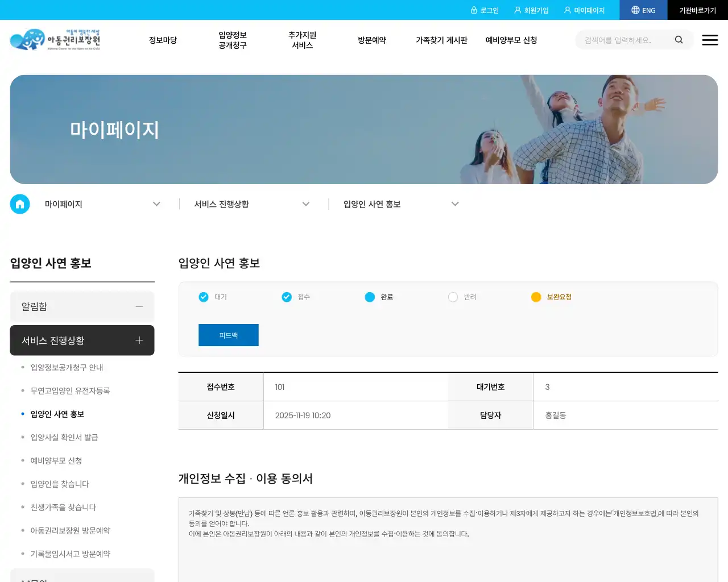The width and height of the screenshot is (728, 582).
Task: Click the 아동권리보장원 logo
Action: tap(55, 40)
